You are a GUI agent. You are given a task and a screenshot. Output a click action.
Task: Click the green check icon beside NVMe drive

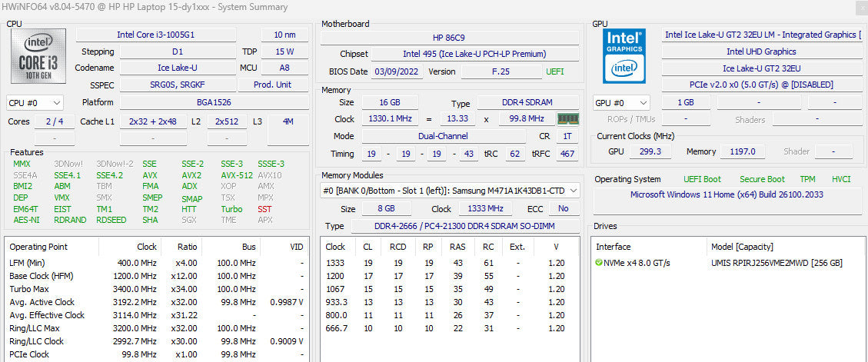[598, 262]
